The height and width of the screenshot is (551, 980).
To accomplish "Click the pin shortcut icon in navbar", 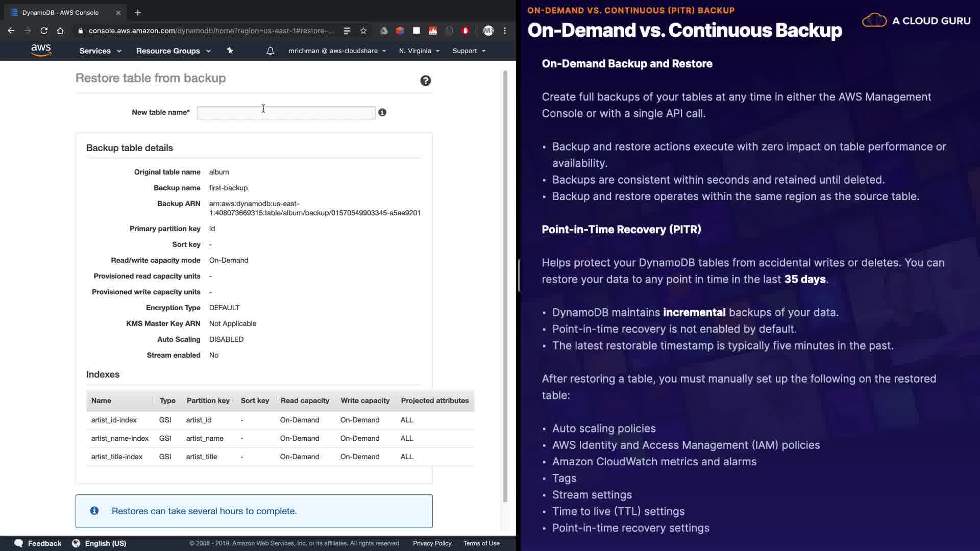I will 230,51.
